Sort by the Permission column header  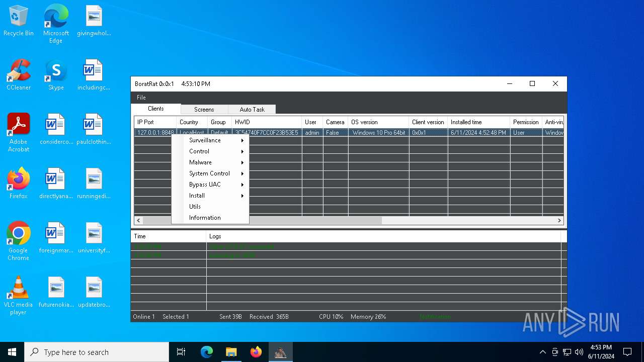click(526, 122)
